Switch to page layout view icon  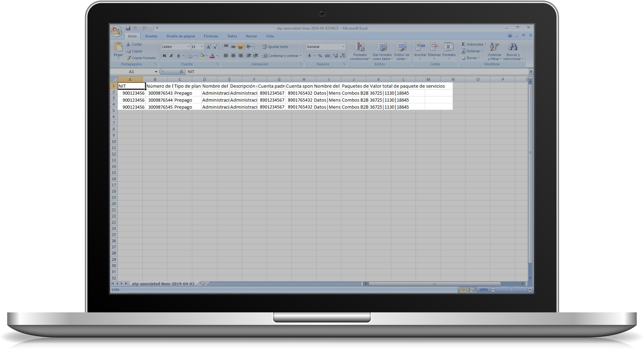[468, 289]
